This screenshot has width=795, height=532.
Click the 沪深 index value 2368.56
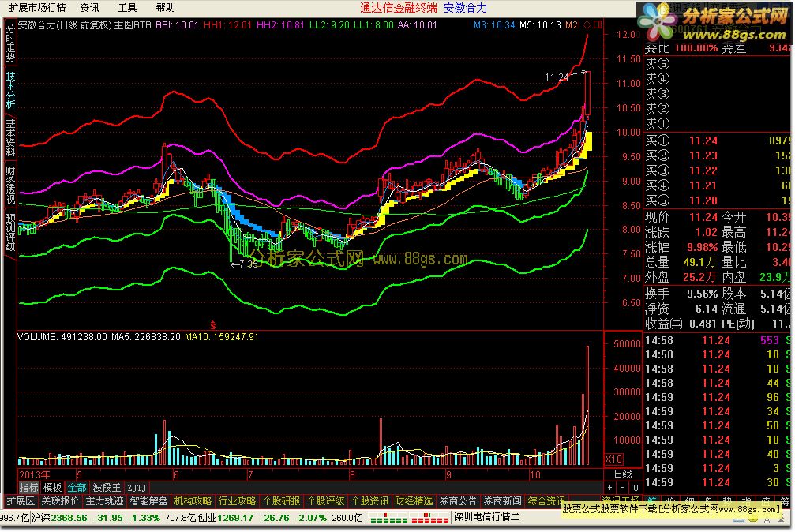(69, 518)
